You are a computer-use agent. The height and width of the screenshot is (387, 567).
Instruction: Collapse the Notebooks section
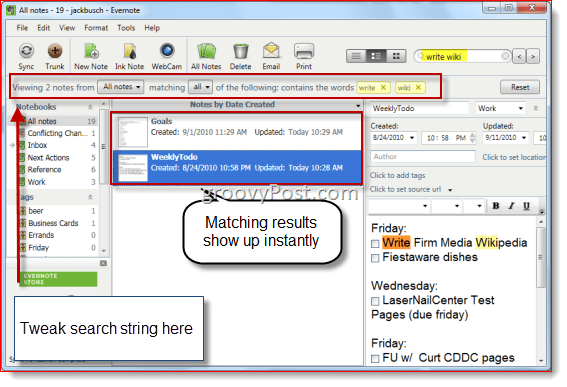click(90, 107)
